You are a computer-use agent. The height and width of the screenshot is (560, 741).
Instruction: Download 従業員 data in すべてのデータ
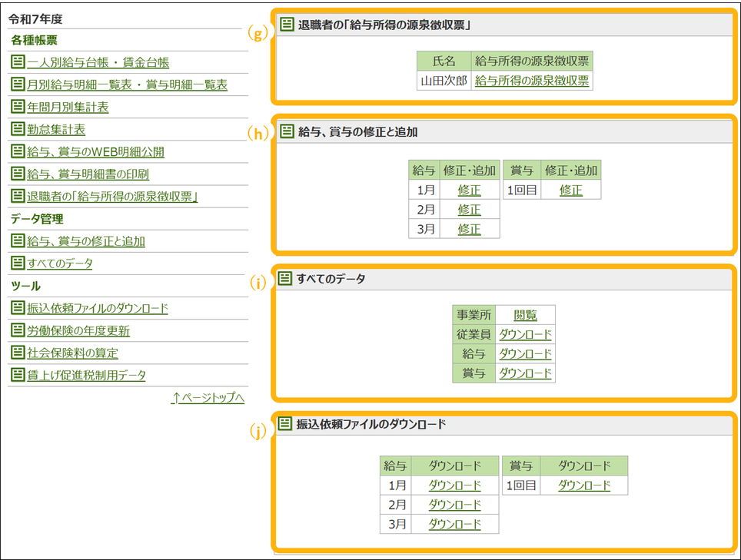(525, 335)
